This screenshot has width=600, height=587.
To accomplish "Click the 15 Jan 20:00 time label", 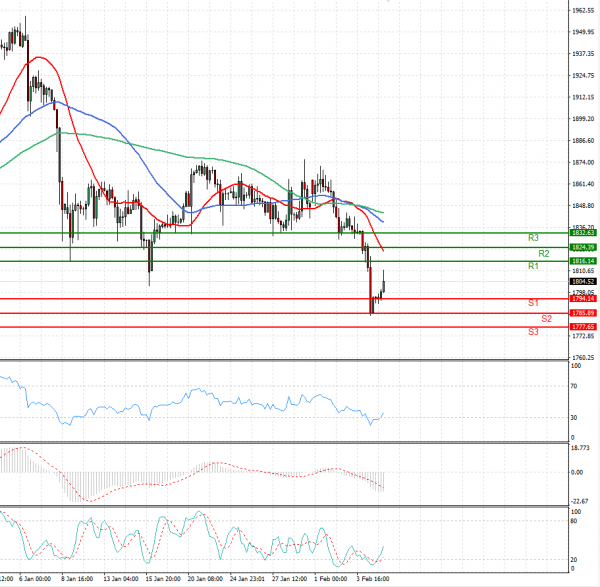I will [163, 579].
